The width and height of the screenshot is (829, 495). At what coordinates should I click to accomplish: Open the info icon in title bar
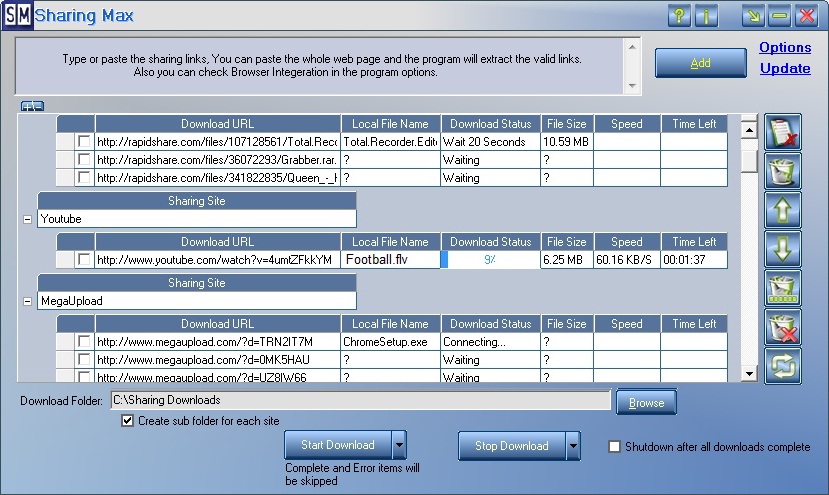tap(707, 16)
